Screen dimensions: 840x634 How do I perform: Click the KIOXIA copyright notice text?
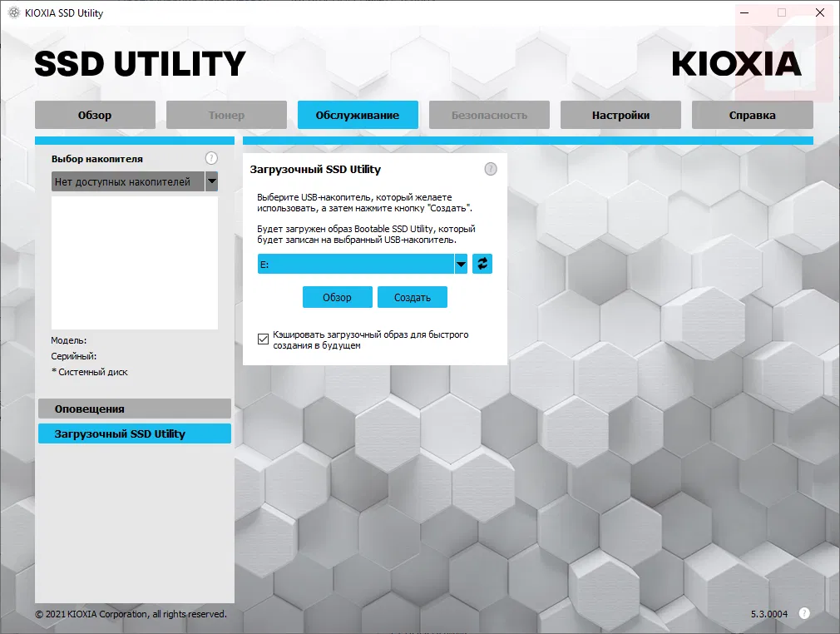[x=131, y=614]
